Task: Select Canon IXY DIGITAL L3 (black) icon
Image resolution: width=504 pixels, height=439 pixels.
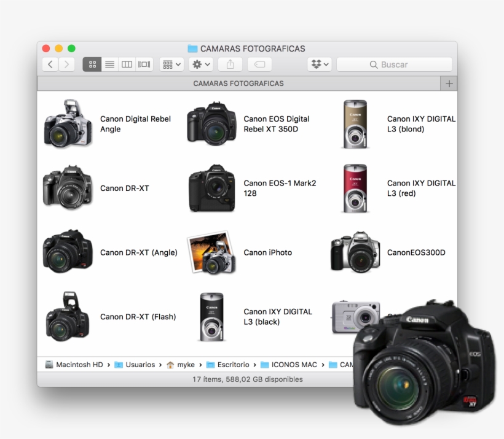Action: 211,317
